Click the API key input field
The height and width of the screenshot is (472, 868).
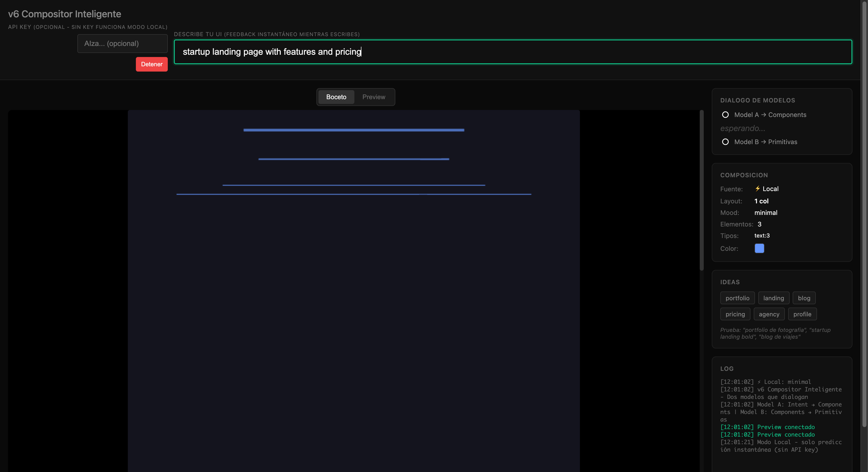122,43
